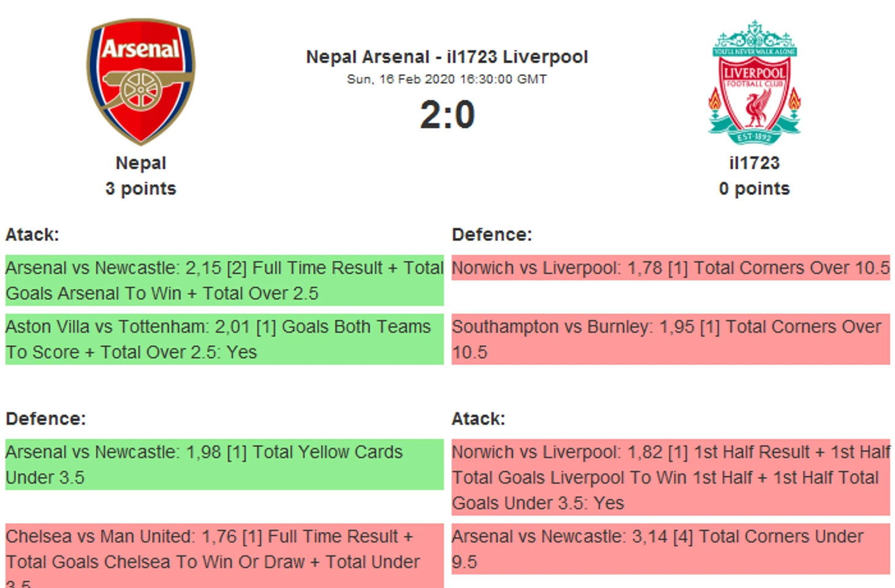The image size is (895, 588).
Task: Select Norwich vs Liverpool 1,78 corners bet
Action: pyautogui.click(x=671, y=268)
